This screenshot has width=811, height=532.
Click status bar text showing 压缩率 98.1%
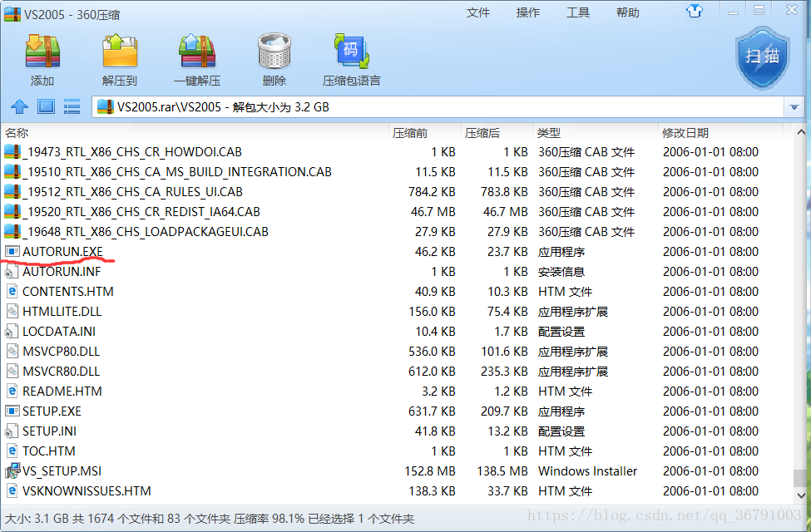tap(269, 519)
